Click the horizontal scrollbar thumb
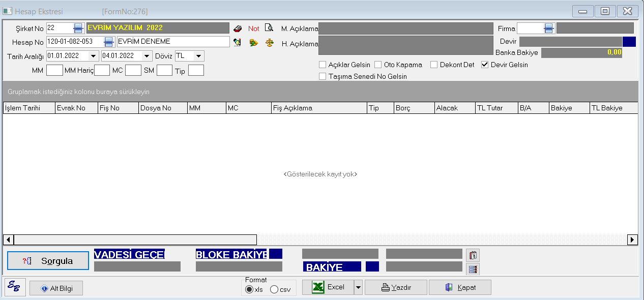 point(135,239)
